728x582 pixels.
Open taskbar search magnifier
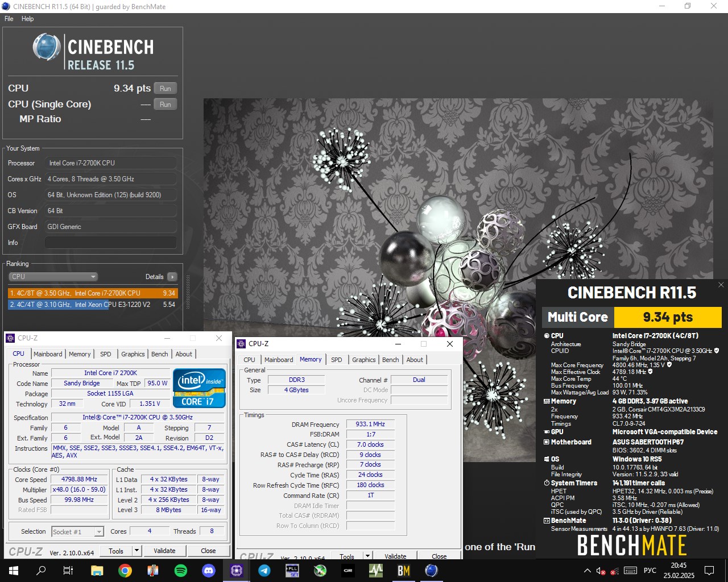(41, 571)
